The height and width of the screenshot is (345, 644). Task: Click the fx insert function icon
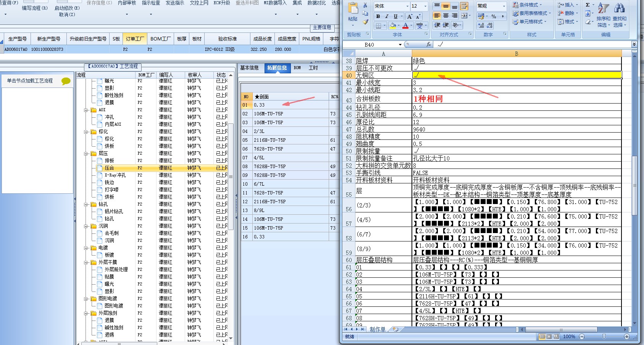coord(428,44)
